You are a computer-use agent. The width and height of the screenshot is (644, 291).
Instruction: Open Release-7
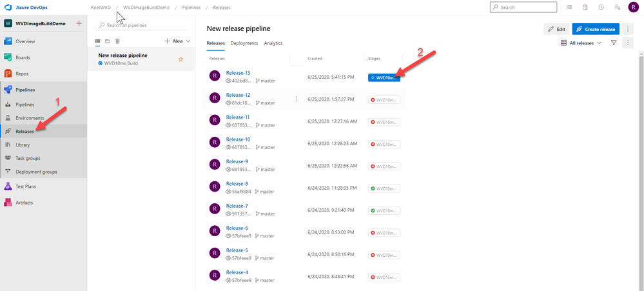click(237, 206)
